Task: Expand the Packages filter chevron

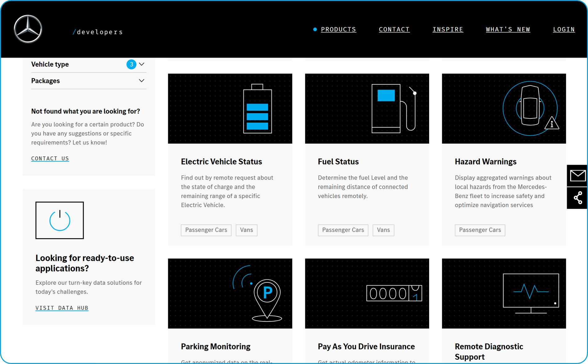Action: [x=141, y=81]
